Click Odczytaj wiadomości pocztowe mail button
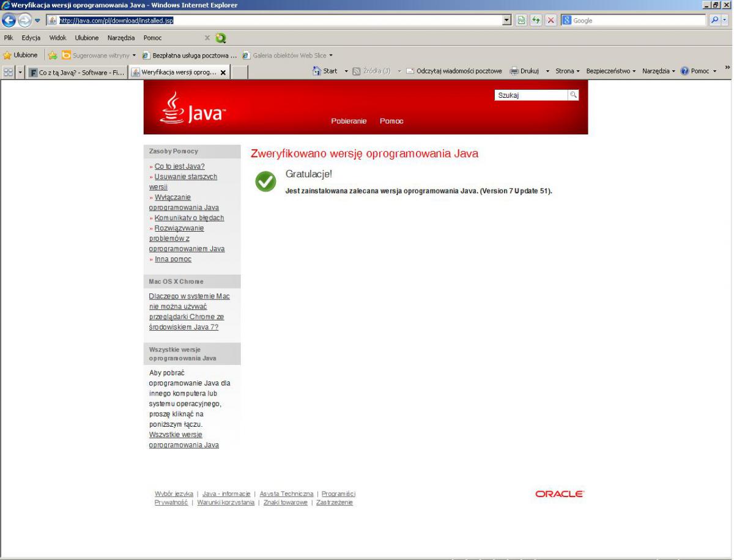 click(x=454, y=71)
